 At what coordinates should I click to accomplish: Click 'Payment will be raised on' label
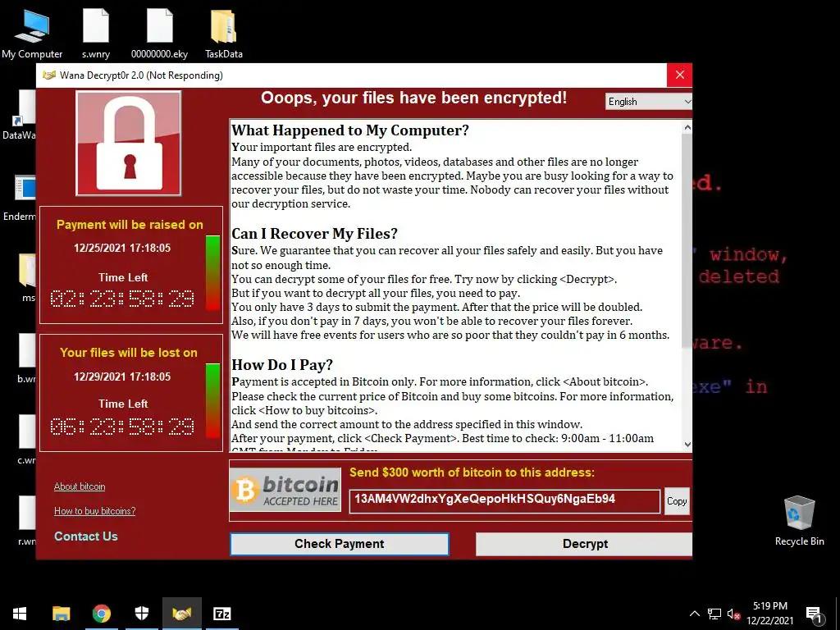(x=130, y=225)
